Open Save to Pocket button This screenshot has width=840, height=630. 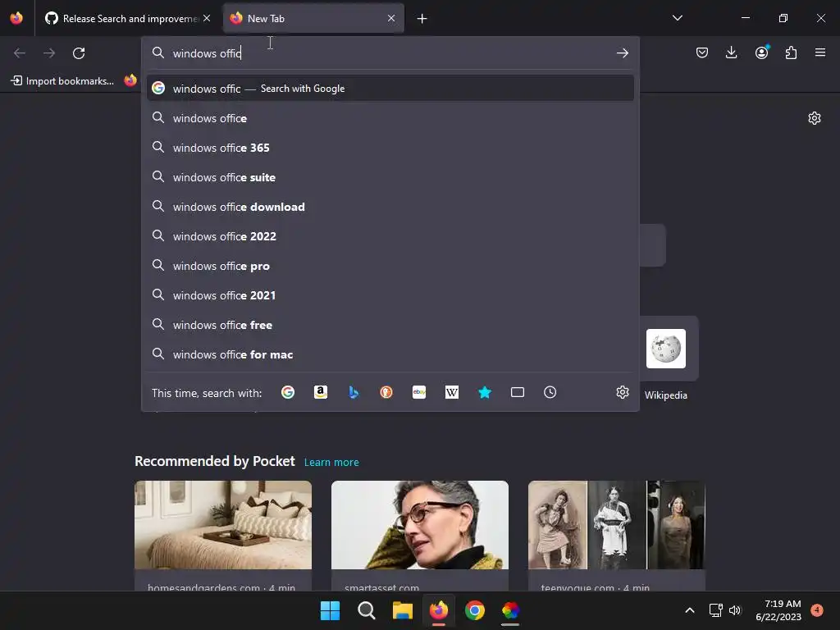(702, 52)
